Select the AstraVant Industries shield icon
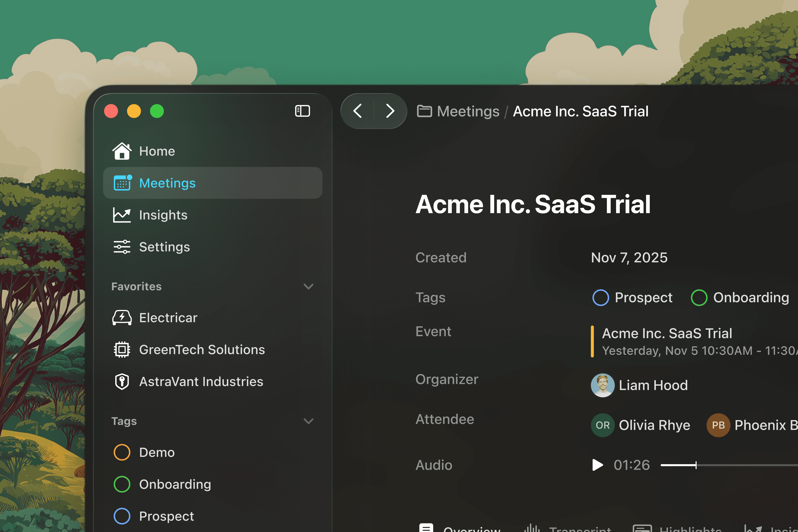This screenshot has width=798, height=532. pyautogui.click(x=122, y=381)
